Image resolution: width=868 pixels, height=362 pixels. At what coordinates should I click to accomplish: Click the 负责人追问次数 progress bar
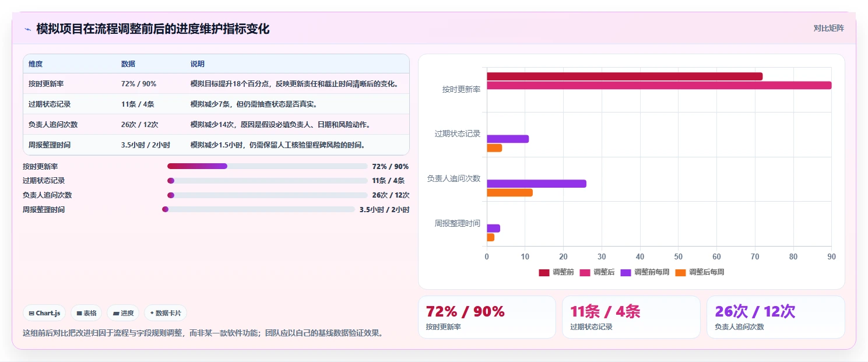point(268,195)
